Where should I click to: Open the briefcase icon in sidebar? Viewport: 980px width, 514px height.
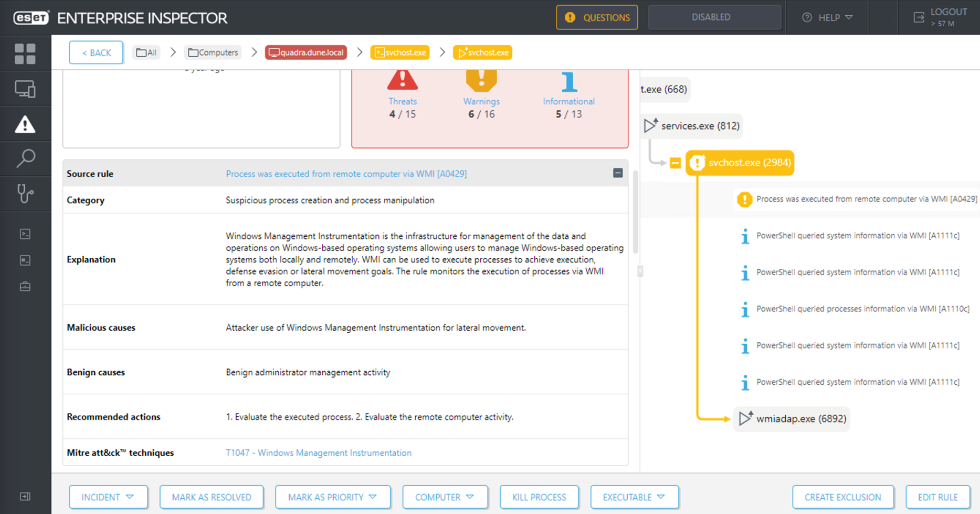pyautogui.click(x=25, y=287)
